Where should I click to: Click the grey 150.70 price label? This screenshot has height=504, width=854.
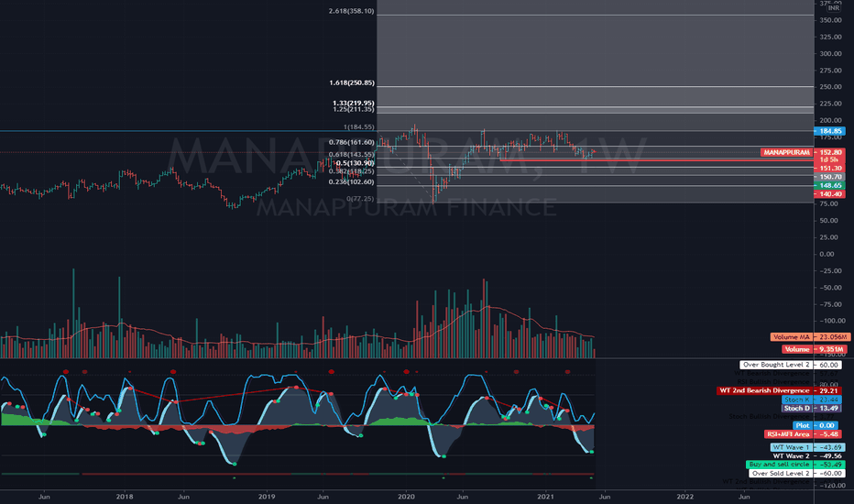point(830,177)
